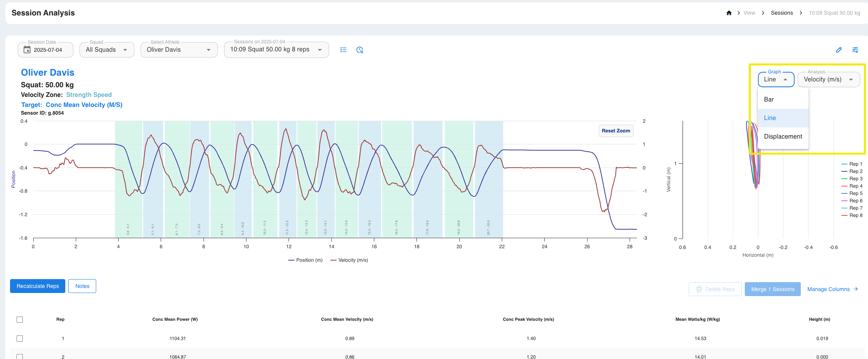This screenshot has height=359, width=868.
Task: Open the Select Athlete dropdown
Action: [x=179, y=50]
